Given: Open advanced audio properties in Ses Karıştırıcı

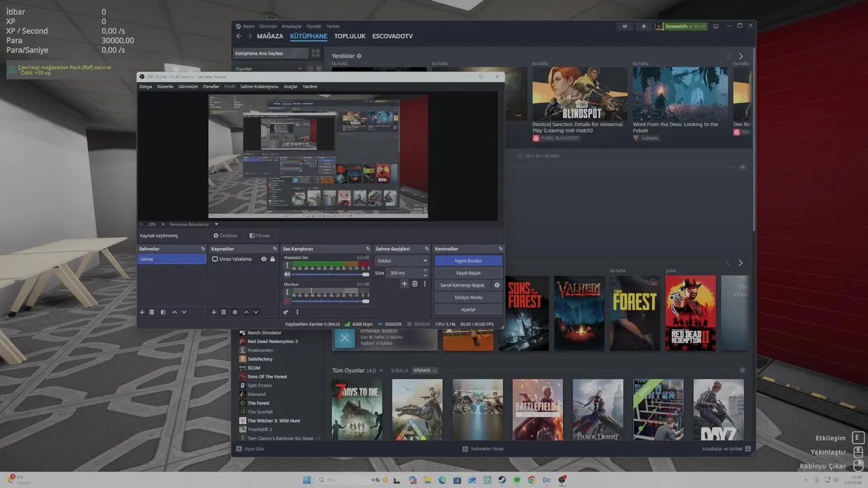Looking at the screenshot, I should [x=285, y=312].
